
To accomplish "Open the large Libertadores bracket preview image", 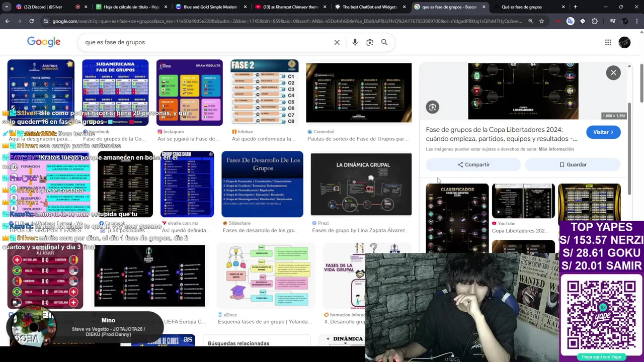I will click(x=523, y=91).
